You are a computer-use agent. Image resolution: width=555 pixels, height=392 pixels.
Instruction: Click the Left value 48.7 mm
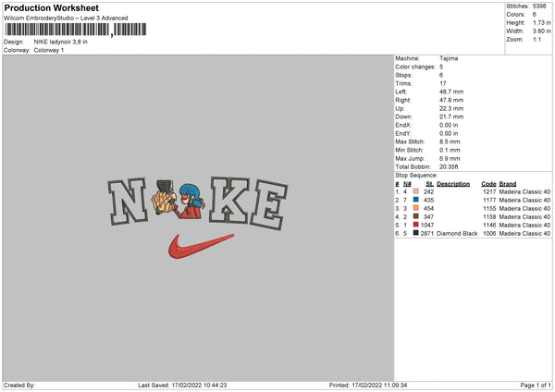pos(451,92)
